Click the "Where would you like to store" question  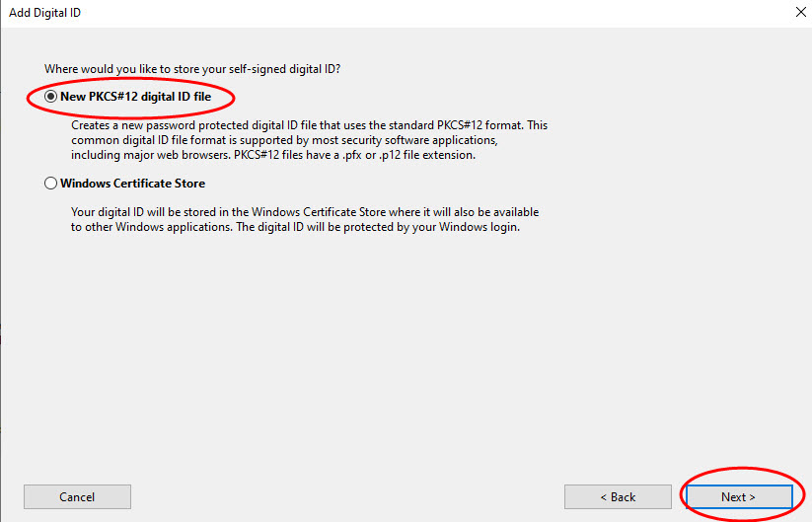coord(191,69)
